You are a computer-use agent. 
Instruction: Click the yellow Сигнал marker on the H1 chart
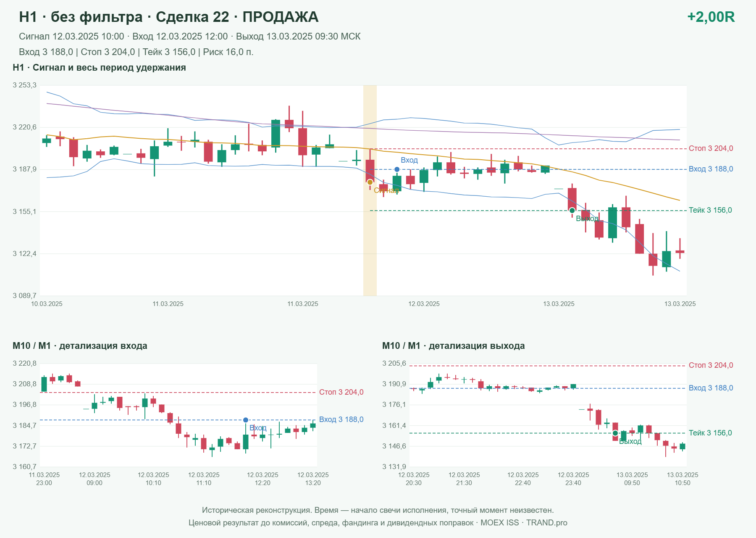pyautogui.click(x=370, y=182)
